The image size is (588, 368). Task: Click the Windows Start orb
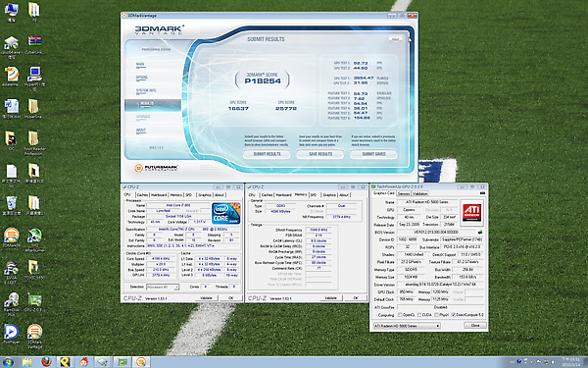click(8, 362)
